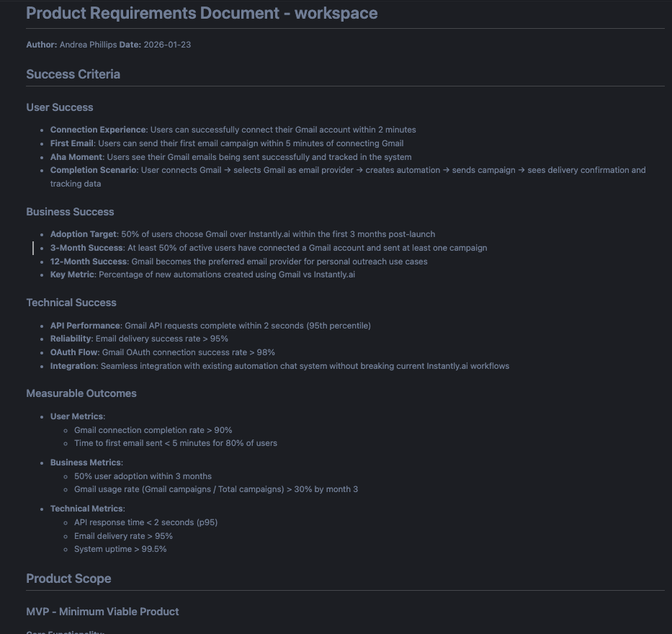Image resolution: width=672 pixels, height=634 pixels.
Task: Select the Measurable Outcomes subheading
Action: [x=81, y=393]
